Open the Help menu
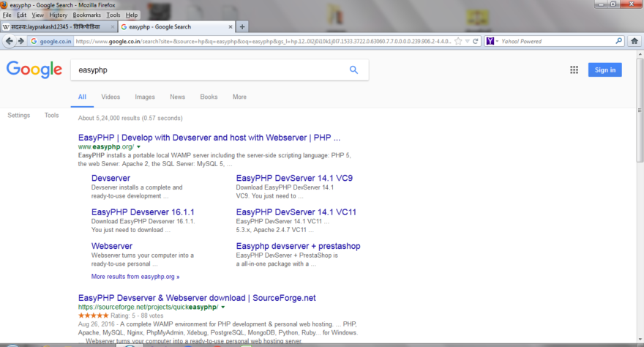The image size is (644, 347). (132, 15)
